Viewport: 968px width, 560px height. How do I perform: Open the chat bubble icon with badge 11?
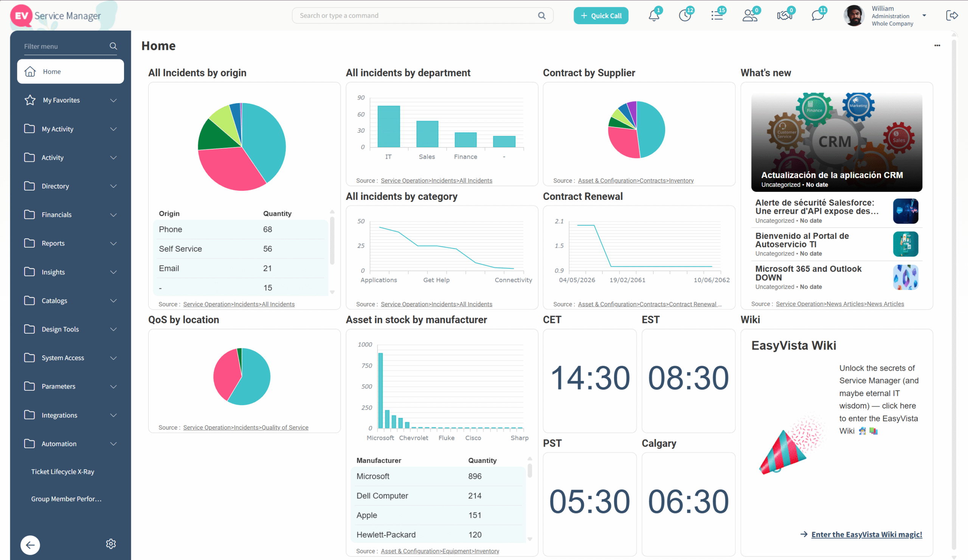pyautogui.click(x=818, y=16)
